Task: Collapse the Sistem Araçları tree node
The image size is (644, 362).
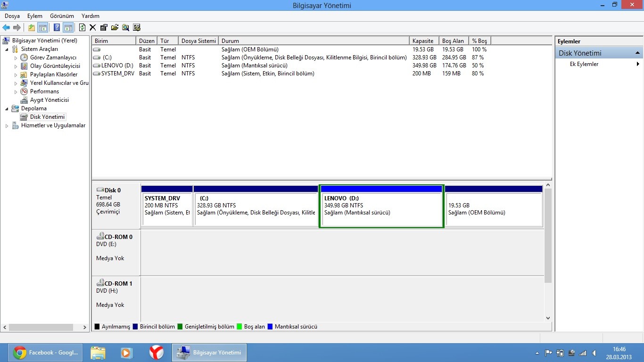Action: tap(7, 49)
